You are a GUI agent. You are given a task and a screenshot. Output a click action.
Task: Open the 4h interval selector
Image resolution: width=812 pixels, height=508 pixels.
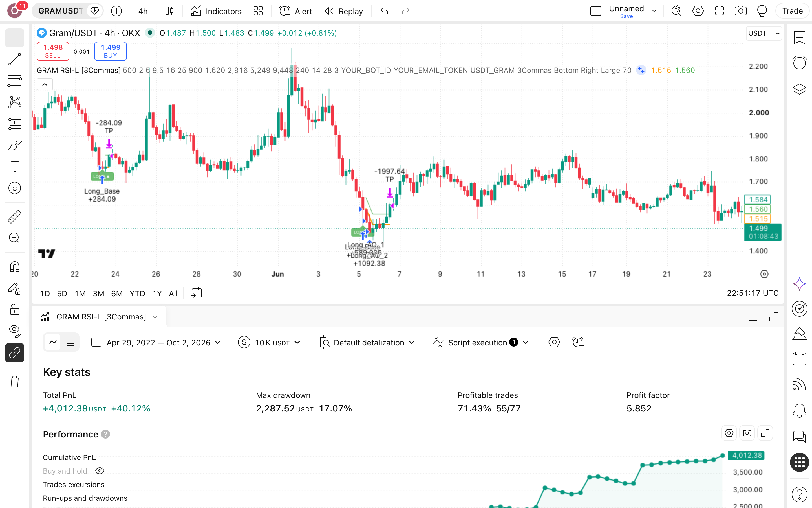(143, 11)
